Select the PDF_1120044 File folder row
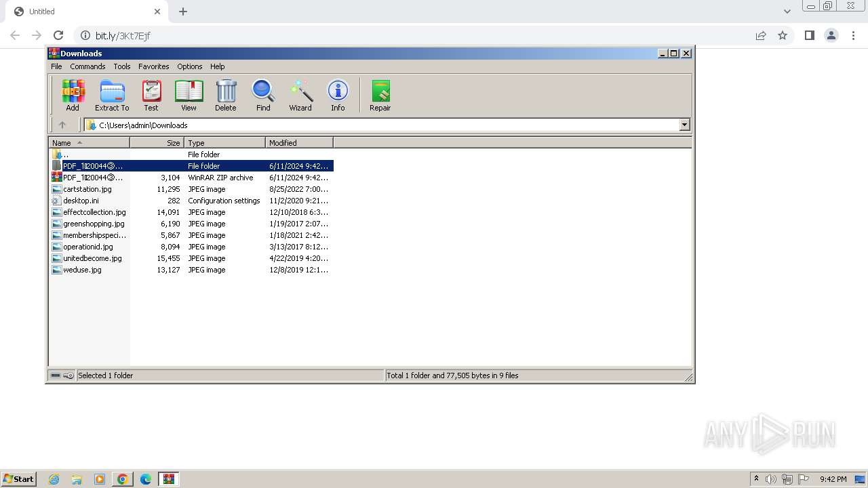This screenshot has width=868, height=488. pyautogui.click(x=191, y=166)
